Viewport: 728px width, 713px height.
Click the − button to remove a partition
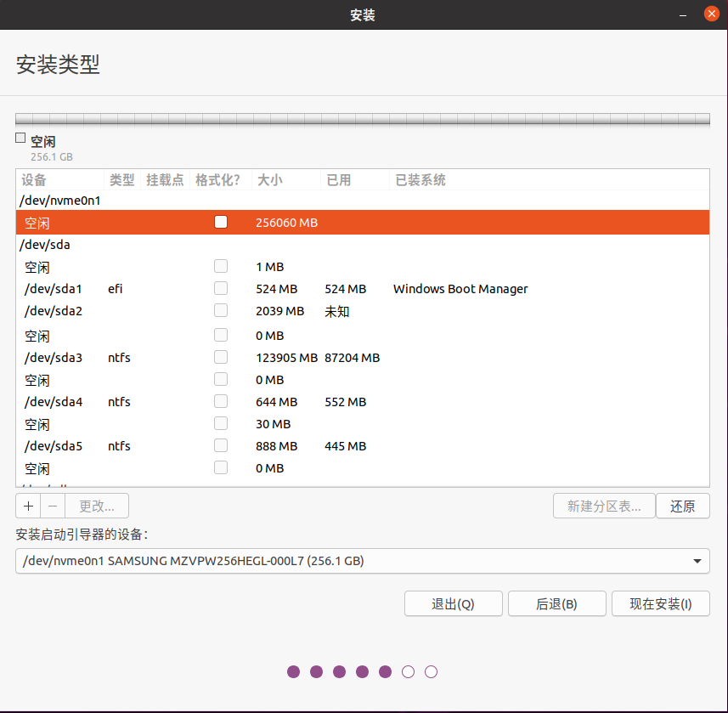point(52,506)
